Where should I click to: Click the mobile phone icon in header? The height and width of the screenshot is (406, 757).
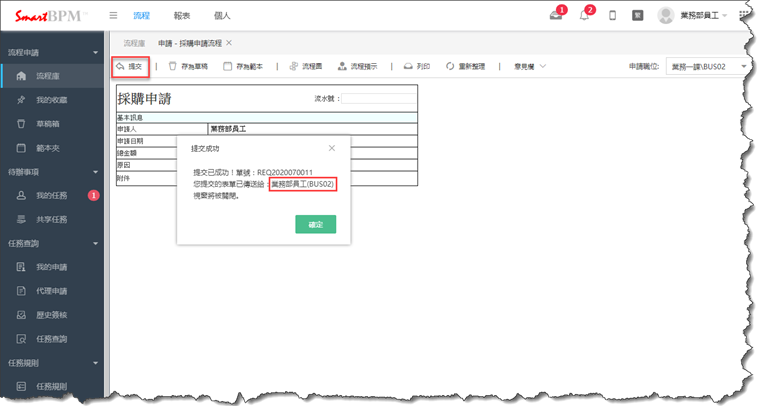pyautogui.click(x=612, y=15)
